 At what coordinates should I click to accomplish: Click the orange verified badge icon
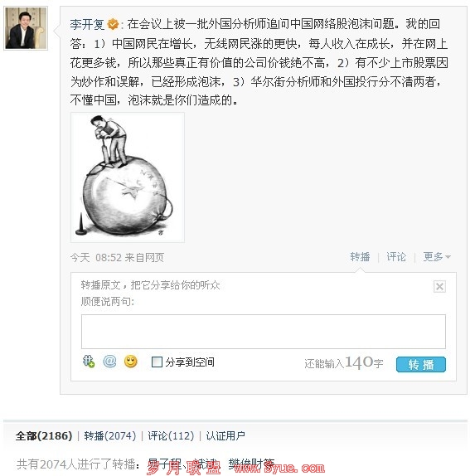[x=113, y=24]
